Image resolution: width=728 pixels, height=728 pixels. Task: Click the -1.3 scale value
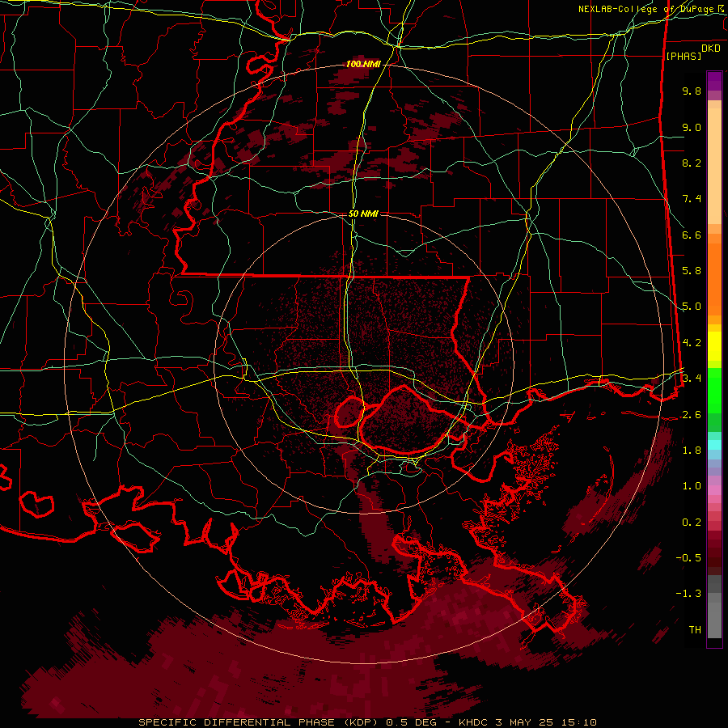tap(688, 594)
